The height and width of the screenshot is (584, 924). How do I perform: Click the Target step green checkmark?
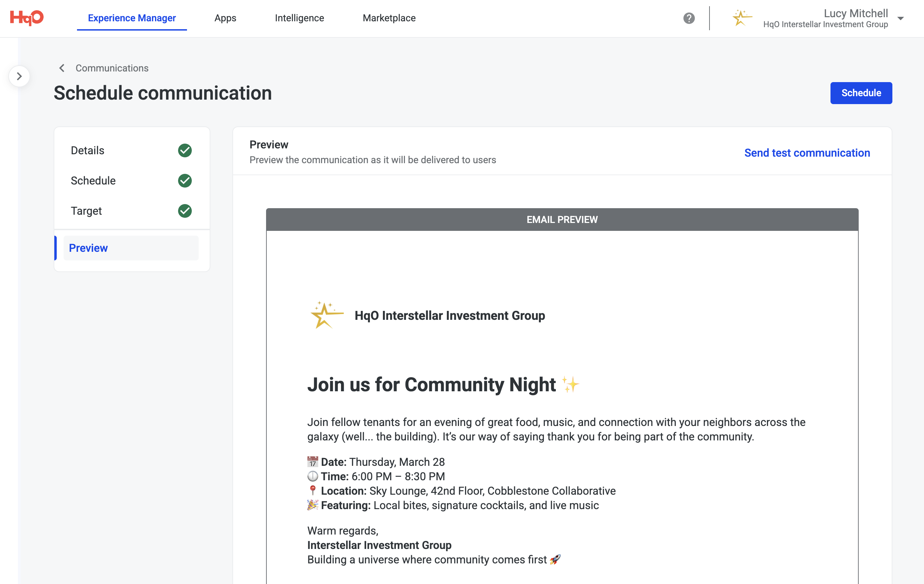pos(185,211)
